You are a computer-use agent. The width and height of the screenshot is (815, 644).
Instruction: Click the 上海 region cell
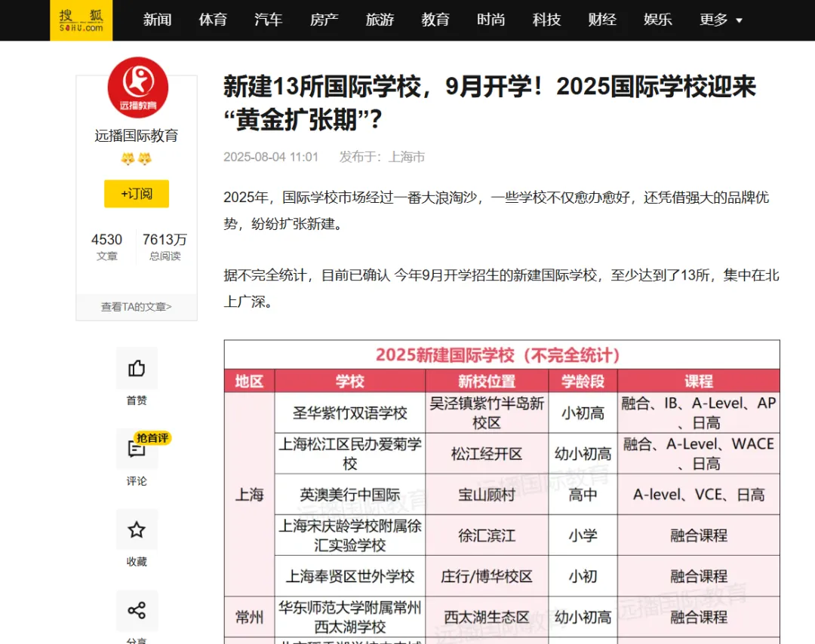tap(250, 495)
